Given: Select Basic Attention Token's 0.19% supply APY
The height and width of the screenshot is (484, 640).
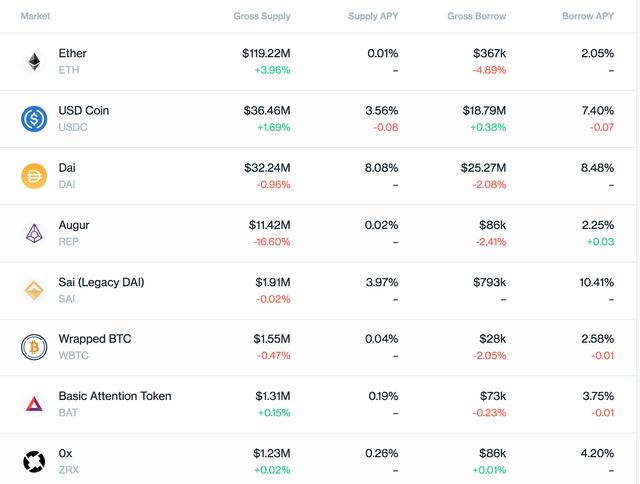Looking at the screenshot, I should tap(383, 396).
